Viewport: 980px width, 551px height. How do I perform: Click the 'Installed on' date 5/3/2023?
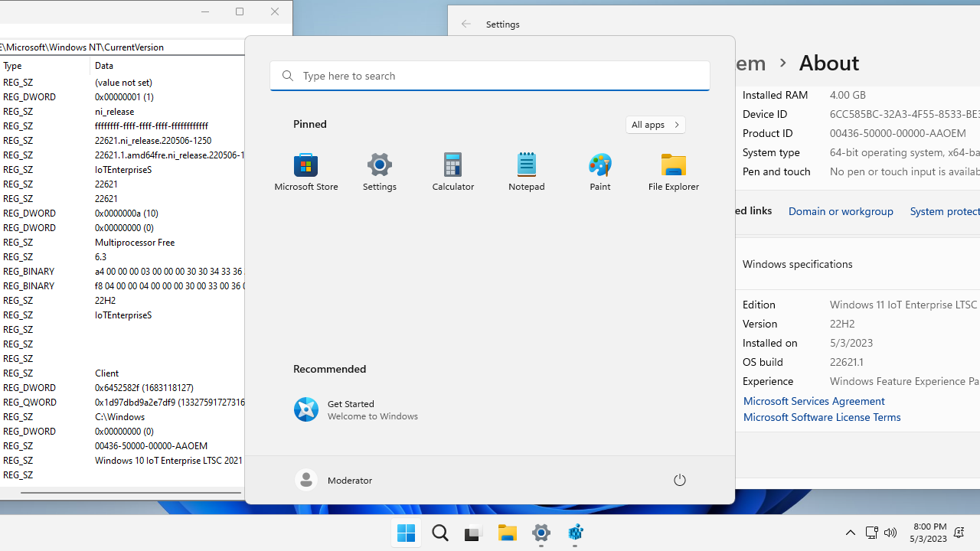851,343
